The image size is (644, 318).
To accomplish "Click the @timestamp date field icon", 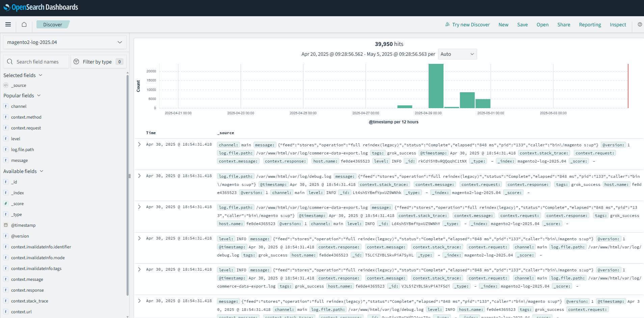I will [6, 225].
